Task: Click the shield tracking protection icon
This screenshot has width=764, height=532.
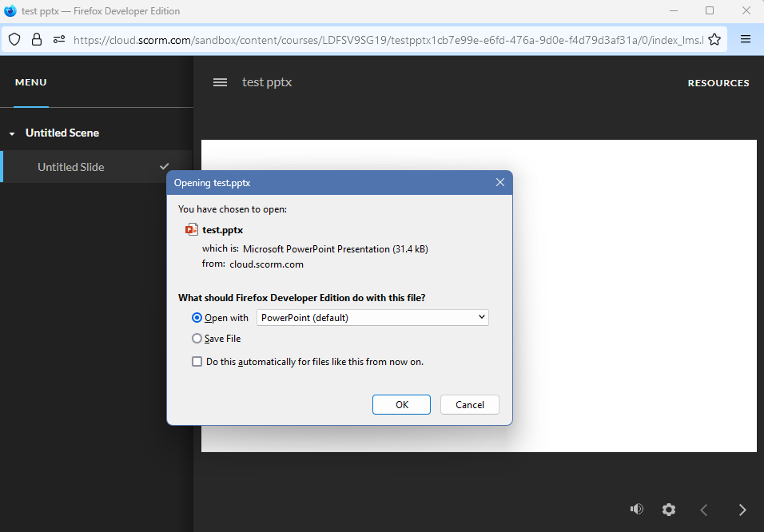Action: 14,39
